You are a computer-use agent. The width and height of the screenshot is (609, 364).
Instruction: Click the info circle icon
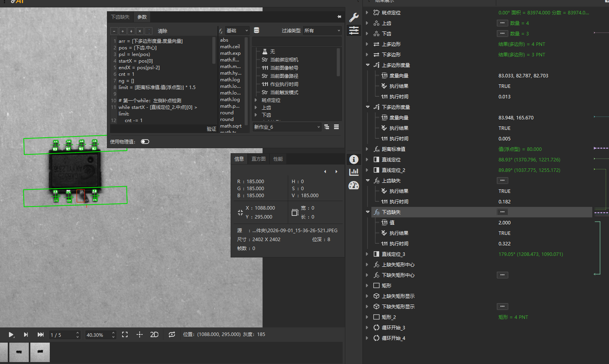[354, 159]
